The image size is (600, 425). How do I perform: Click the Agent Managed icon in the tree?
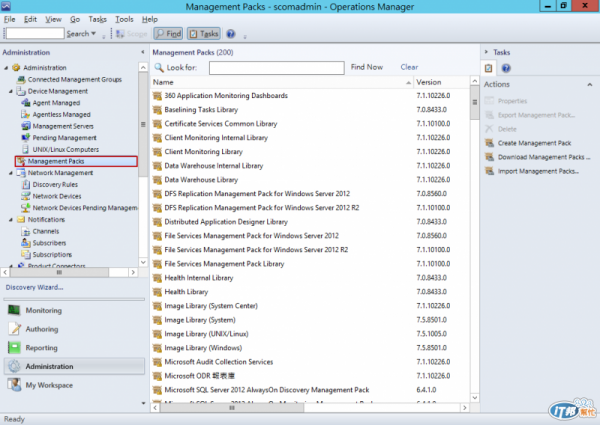point(26,103)
